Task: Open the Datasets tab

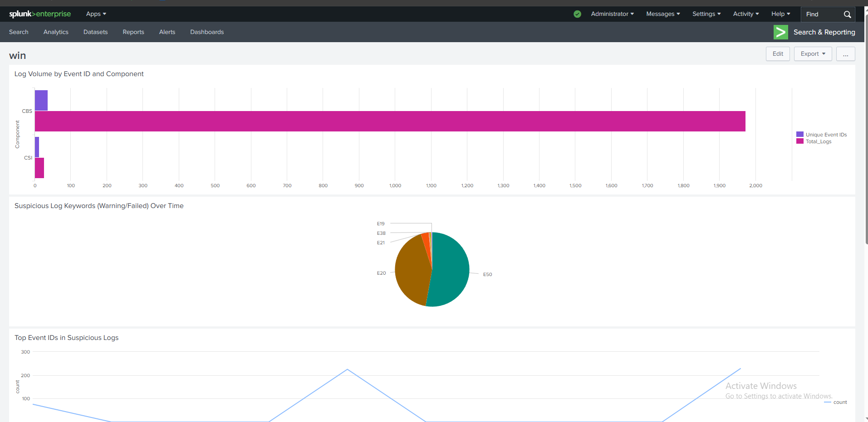Action: [x=95, y=32]
